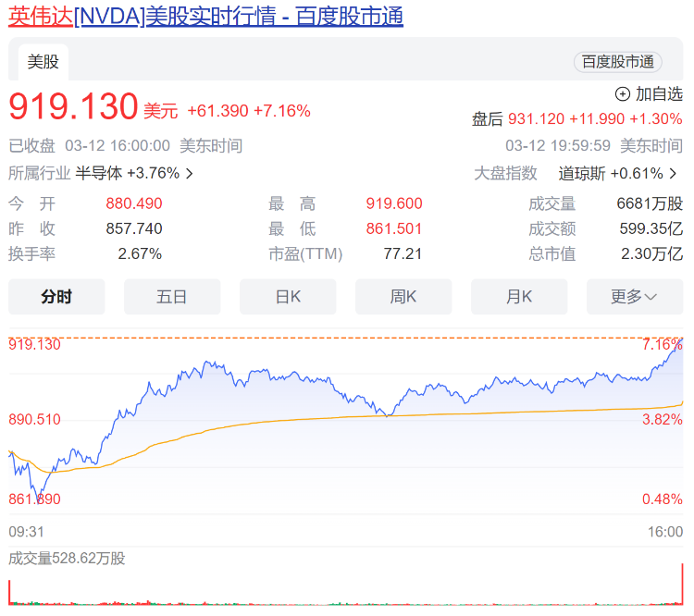
Task: Switch to the 周K chart tab
Action: point(403,297)
